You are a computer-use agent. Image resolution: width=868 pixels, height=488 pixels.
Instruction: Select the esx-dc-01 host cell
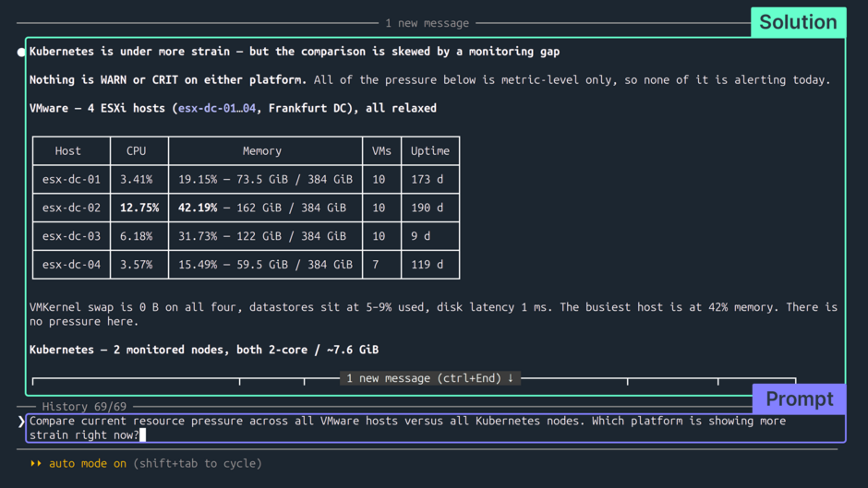71,179
